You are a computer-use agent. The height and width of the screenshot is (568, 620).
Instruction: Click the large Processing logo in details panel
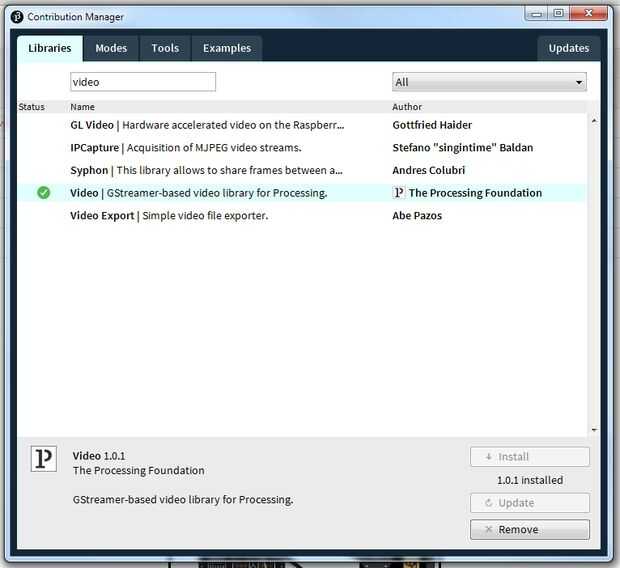click(44, 459)
